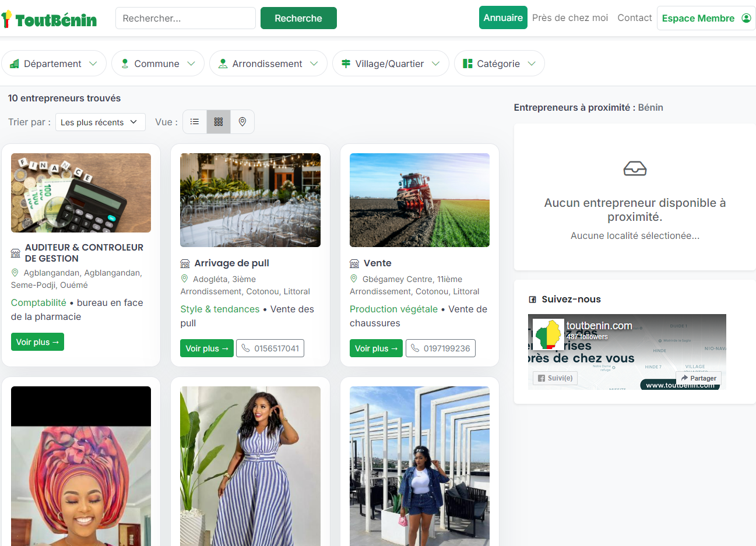This screenshot has width=756, height=546.
Task: Switch to grid view icon
Action: 219,122
